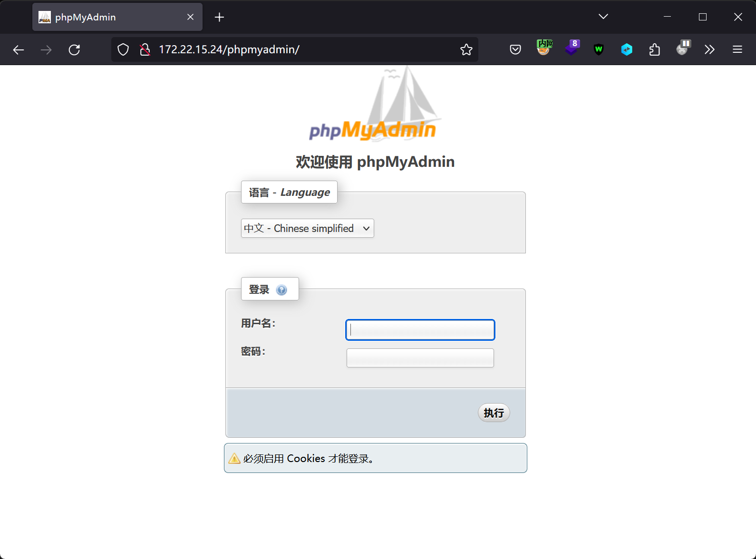This screenshot has width=756, height=559.
Task: Select the phpMyAdmin tab
Action: (x=117, y=17)
